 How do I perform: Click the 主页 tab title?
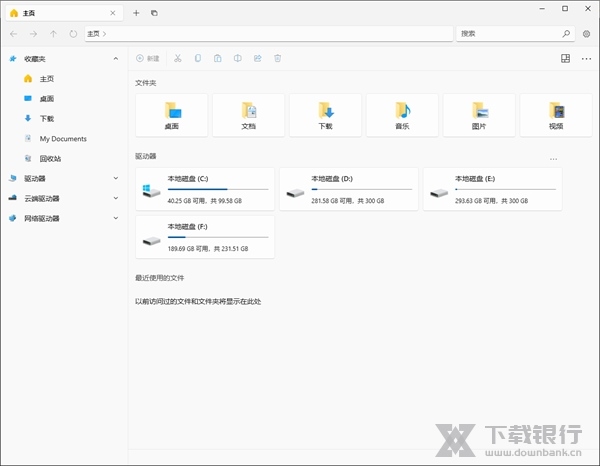coord(29,13)
